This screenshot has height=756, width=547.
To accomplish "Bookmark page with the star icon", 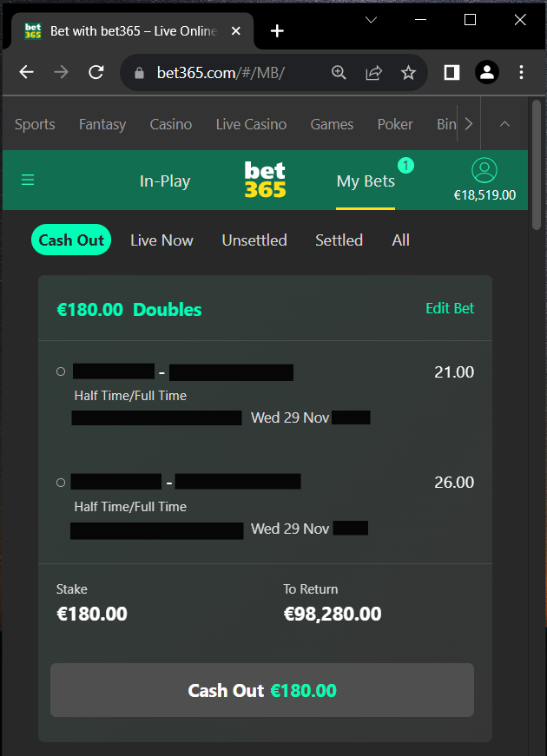I will click(409, 73).
